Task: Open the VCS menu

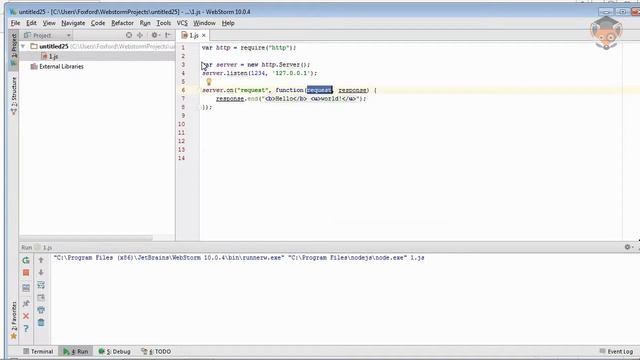Action: click(182, 23)
